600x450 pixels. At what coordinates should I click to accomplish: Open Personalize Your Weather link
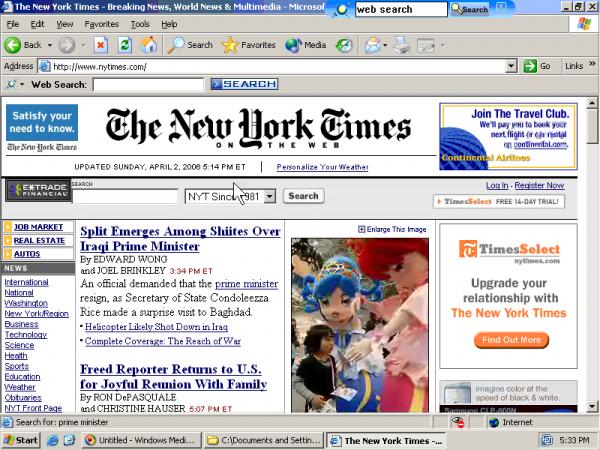click(322, 167)
